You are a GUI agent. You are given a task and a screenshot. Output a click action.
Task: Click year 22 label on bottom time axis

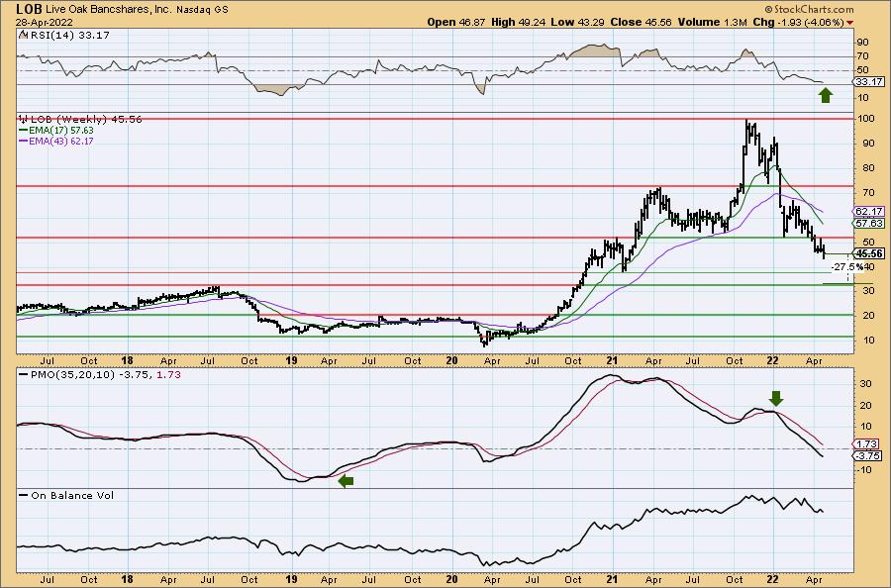[773, 579]
